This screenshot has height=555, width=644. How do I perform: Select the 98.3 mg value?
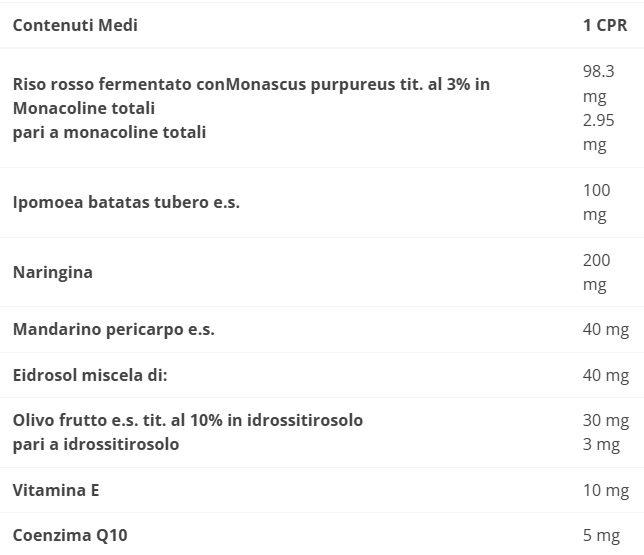[598, 84]
